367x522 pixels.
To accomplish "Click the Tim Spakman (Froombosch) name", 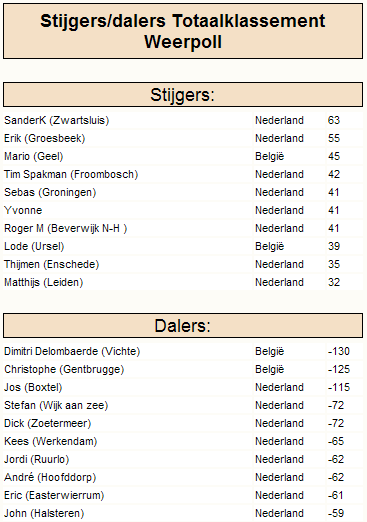I will point(71,174).
